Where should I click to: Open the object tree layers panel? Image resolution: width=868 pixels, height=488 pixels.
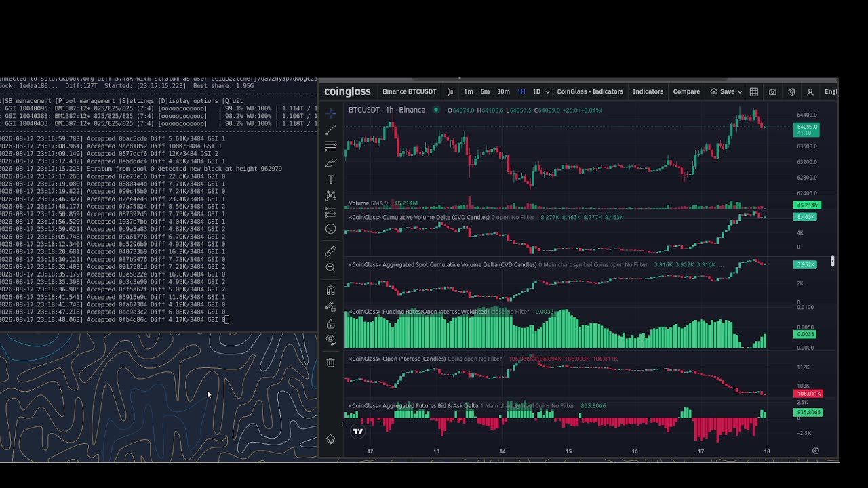pos(331,439)
